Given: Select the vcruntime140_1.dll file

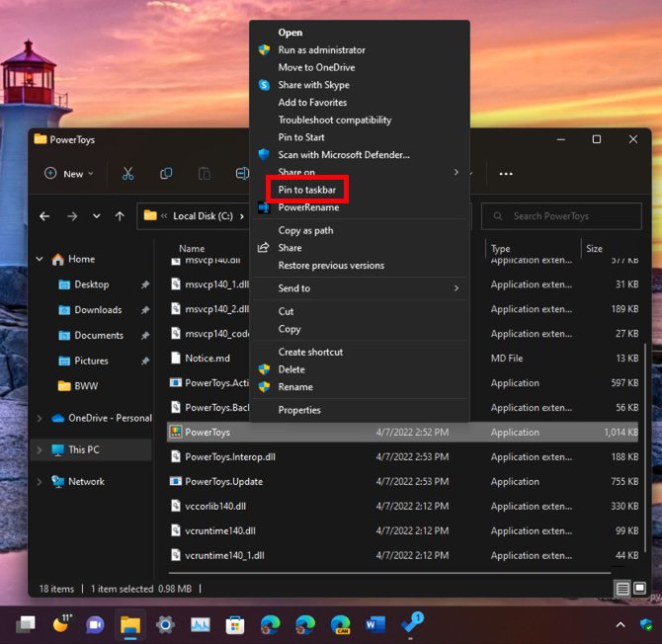Looking at the screenshot, I should click(224, 555).
